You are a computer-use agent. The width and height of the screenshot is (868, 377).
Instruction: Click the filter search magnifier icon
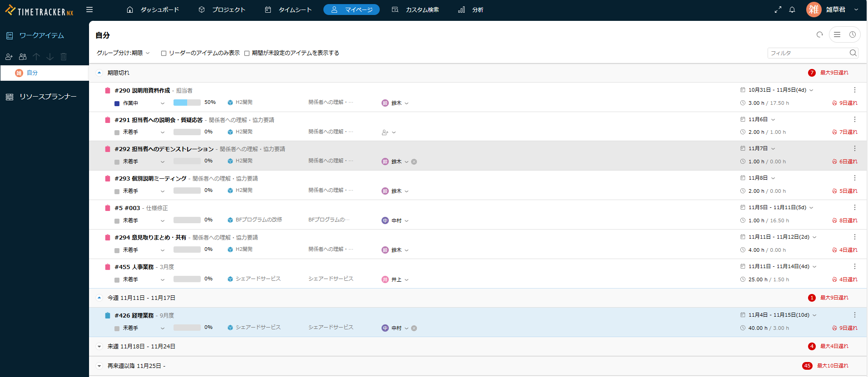[853, 53]
